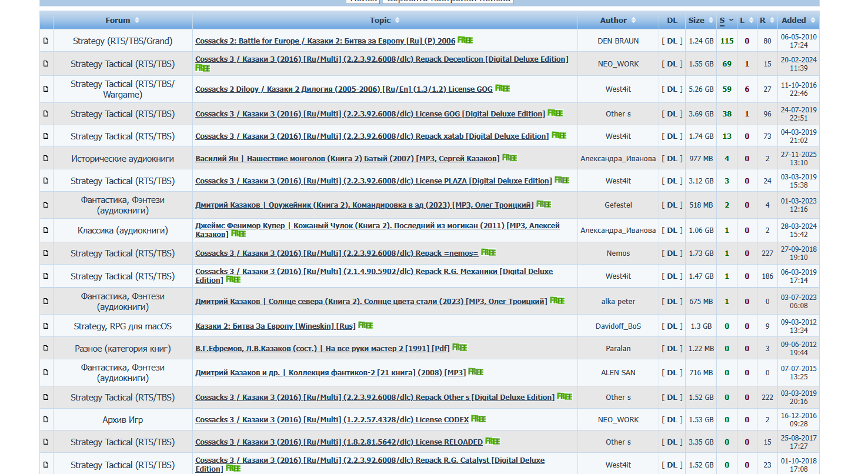Click the document icon in the R.G. Механики row
Viewport: 868px width, 474px height.
(46, 276)
